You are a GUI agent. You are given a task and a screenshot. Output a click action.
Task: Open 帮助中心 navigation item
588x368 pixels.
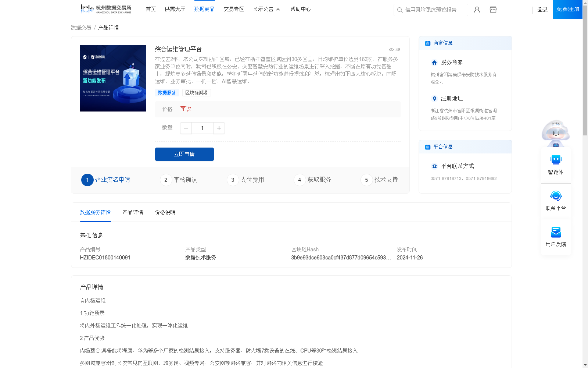click(x=301, y=9)
